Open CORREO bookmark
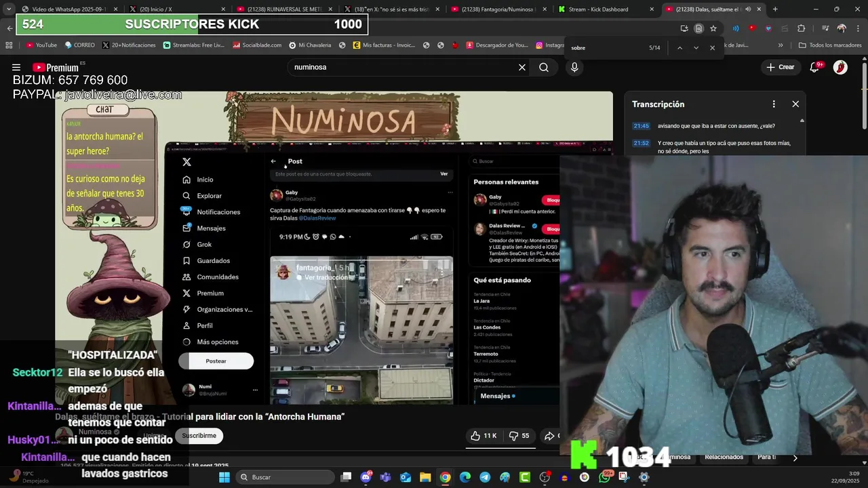868x488 pixels. (x=79, y=45)
